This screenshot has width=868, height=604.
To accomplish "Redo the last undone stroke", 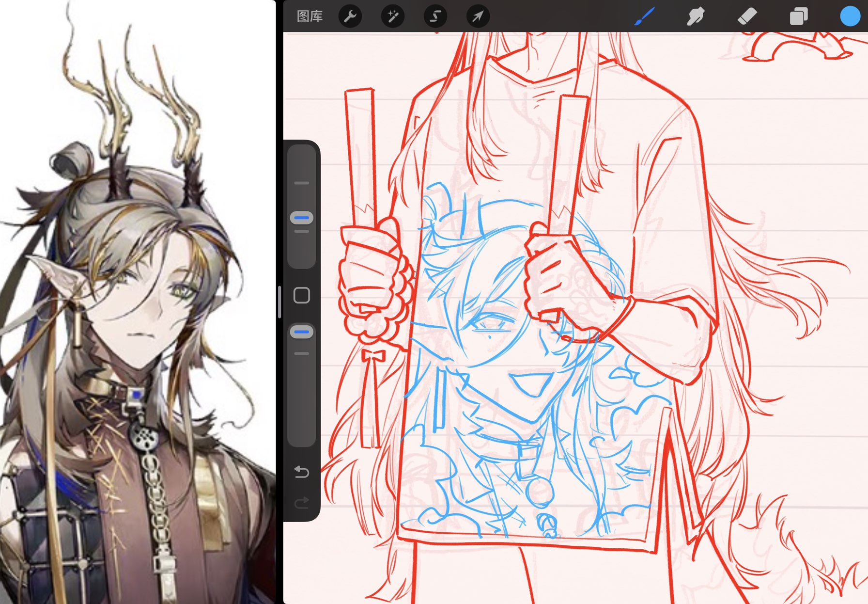I will click(302, 503).
